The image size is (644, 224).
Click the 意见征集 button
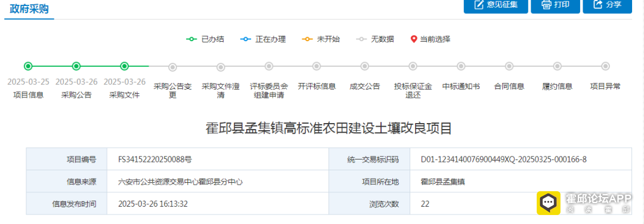point(496,5)
